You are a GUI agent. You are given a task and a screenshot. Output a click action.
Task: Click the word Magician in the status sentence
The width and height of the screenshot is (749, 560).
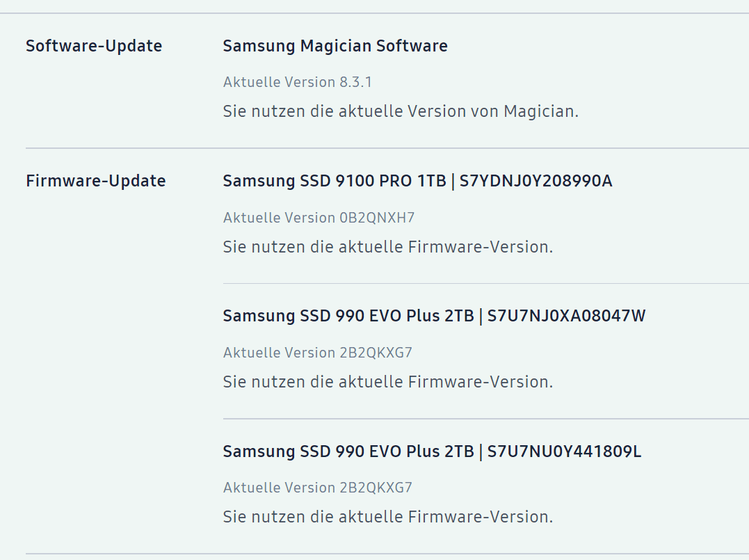[x=539, y=111]
